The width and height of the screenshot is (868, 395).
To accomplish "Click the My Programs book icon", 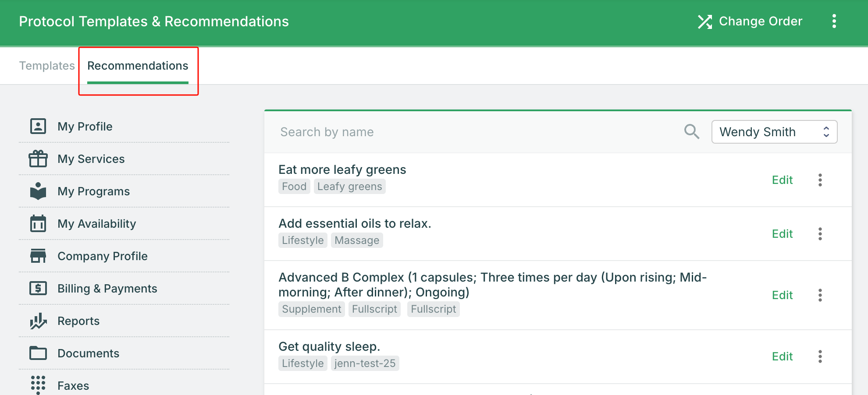I will (38, 191).
